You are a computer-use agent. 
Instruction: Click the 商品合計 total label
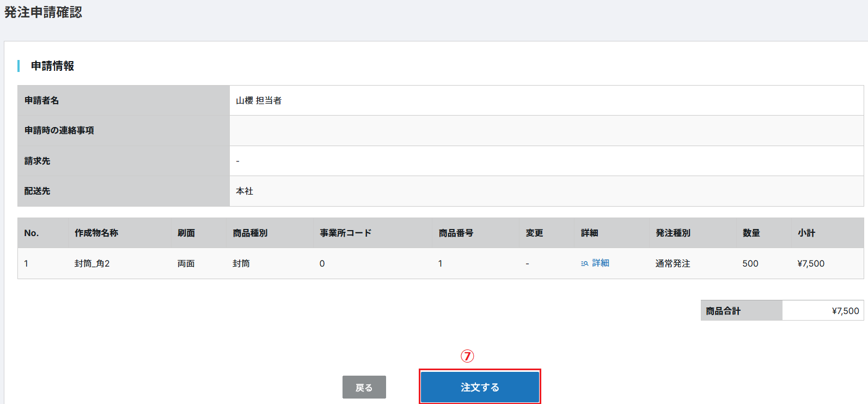[723, 311]
